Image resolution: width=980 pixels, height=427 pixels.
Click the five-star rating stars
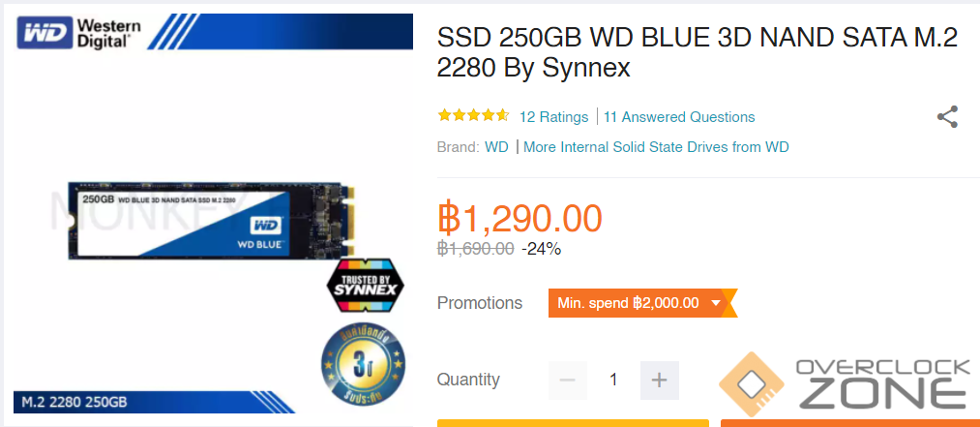tap(473, 116)
